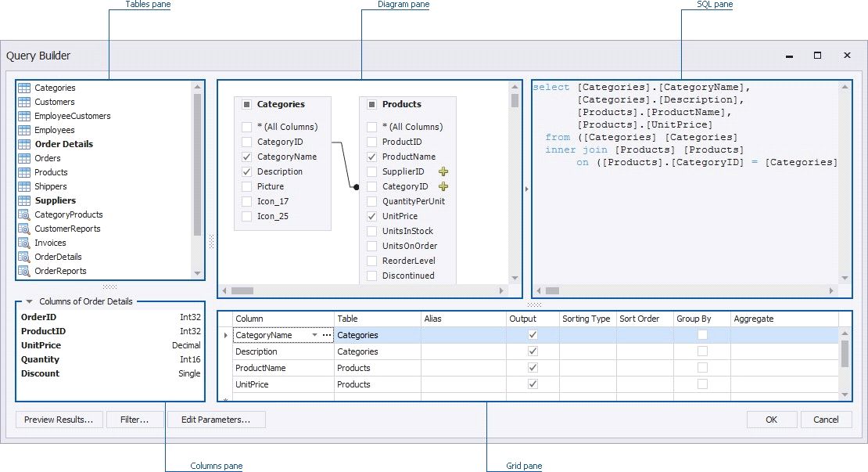Toggle Output checkbox for UnitPrice row
The width and height of the screenshot is (868, 472).
click(x=533, y=384)
